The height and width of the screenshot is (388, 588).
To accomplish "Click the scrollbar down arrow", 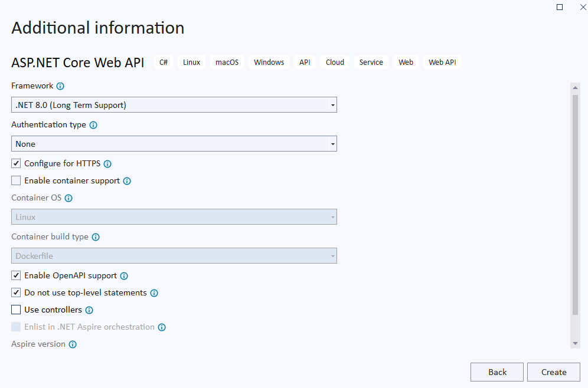I will (x=575, y=344).
